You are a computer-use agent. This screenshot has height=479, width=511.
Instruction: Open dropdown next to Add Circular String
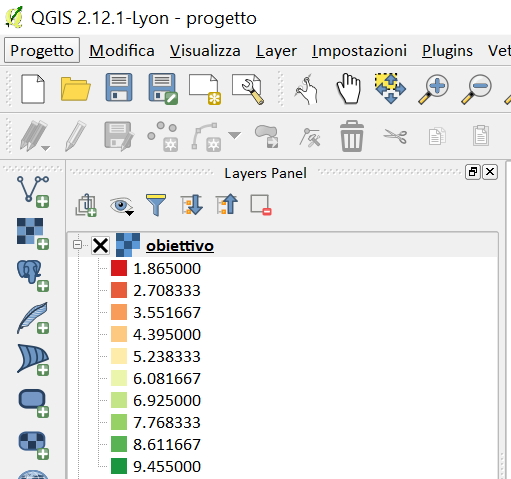235,135
